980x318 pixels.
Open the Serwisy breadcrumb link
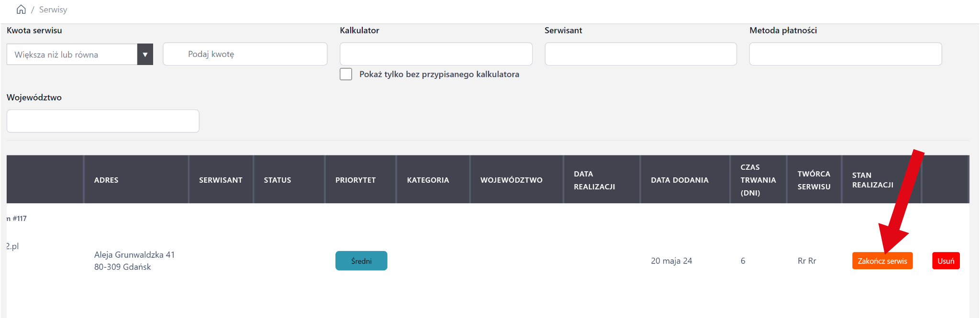point(53,10)
